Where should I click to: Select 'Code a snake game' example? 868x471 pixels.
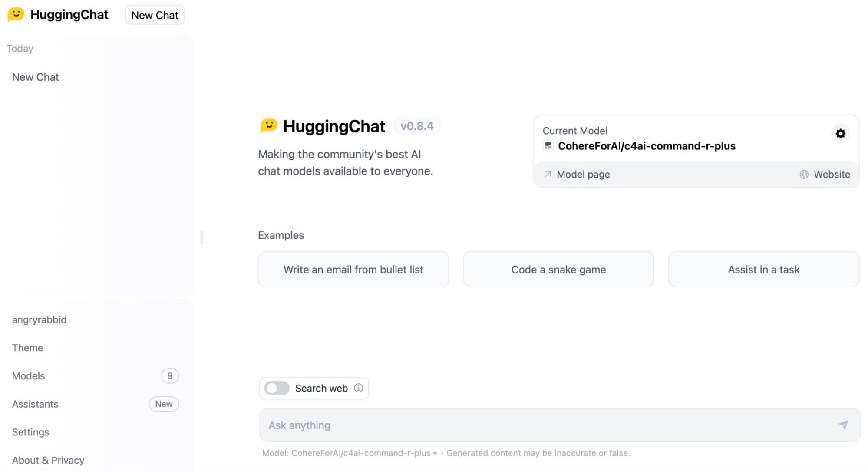tap(558, 269)
